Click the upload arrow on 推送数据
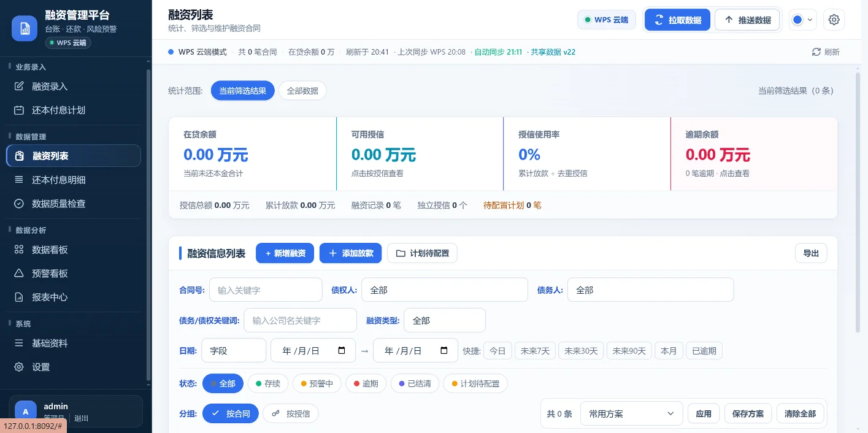The image size is (868, 433). [729, 20]
